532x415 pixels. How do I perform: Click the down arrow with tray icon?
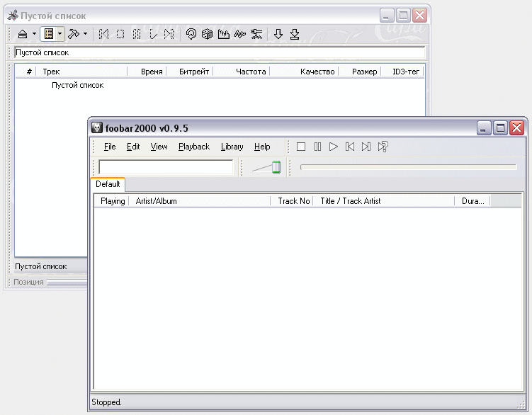click(295, 34)
